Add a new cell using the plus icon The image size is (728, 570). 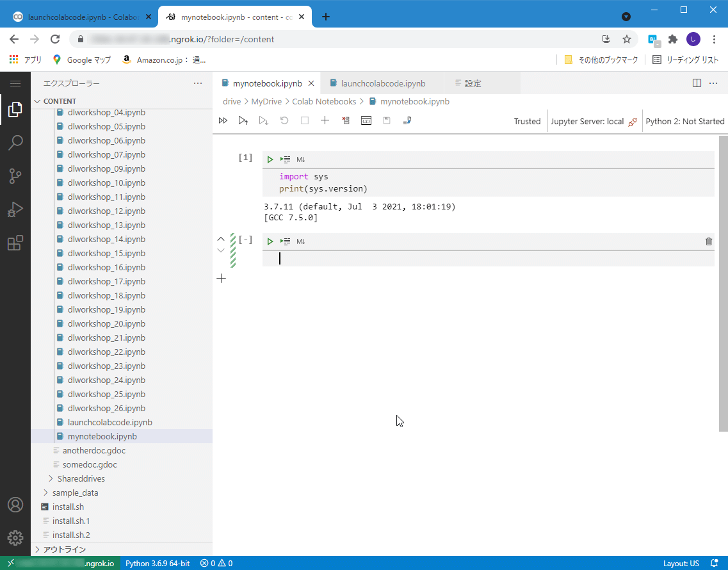point(325,120)
